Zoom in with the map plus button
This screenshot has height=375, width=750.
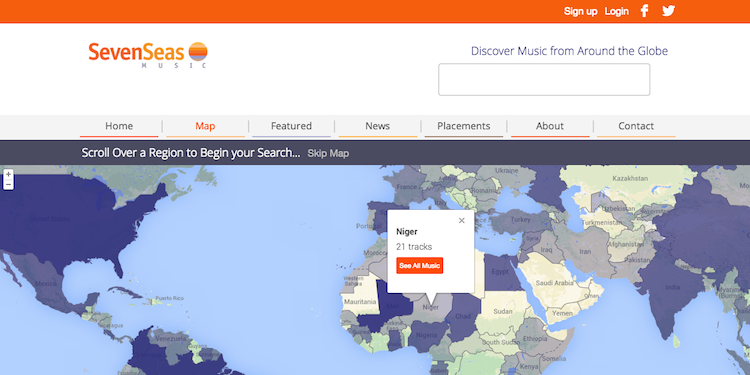click(8, 175)
